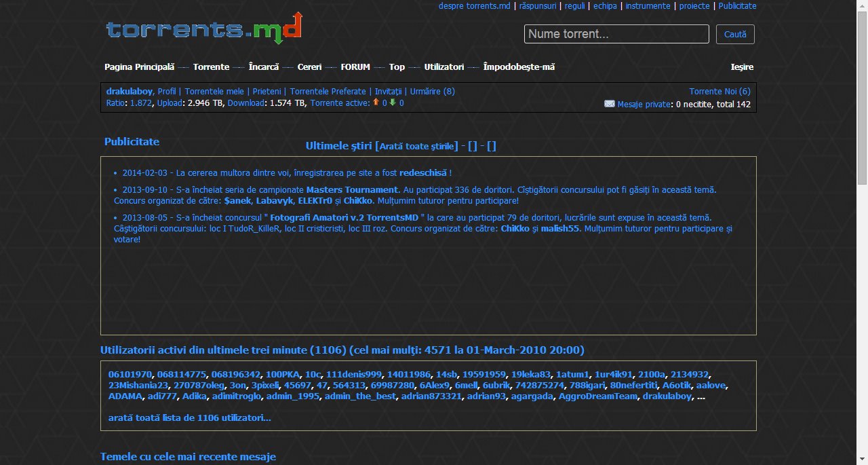Image resolution: width=868 pixels, height=465 pixels.
Task: Open the ELEKTr0 organizer link
Action: tap(315, 201)
